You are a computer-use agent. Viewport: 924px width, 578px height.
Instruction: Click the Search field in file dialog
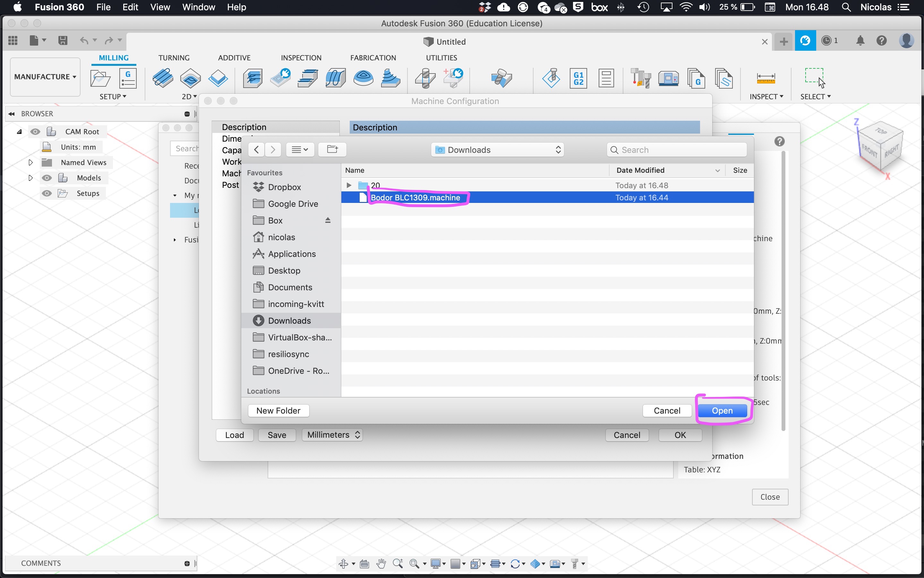(677, 149)
